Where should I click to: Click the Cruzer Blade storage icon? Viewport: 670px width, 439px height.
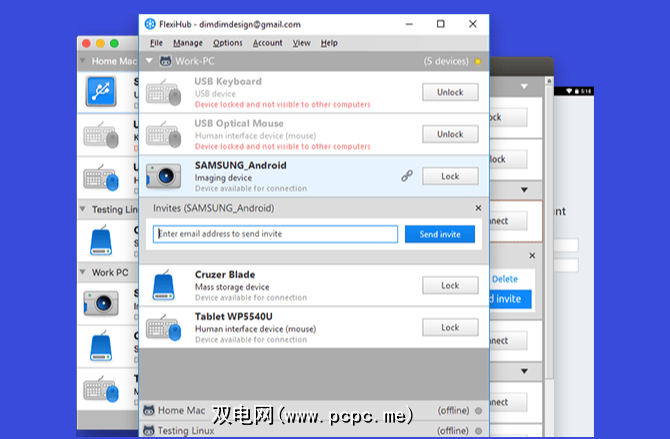click(x=164, y=285)
